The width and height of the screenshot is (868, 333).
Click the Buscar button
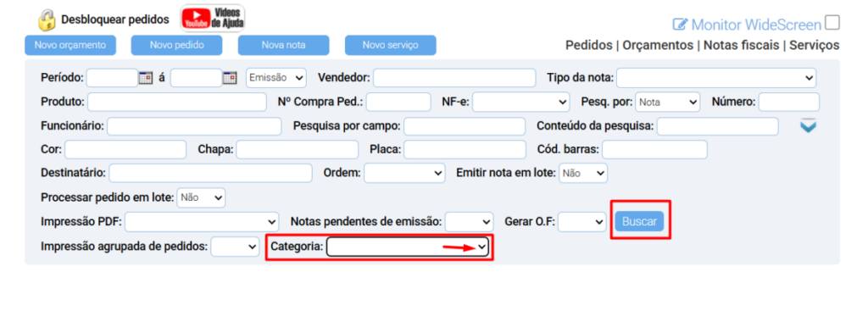(639, 221)
